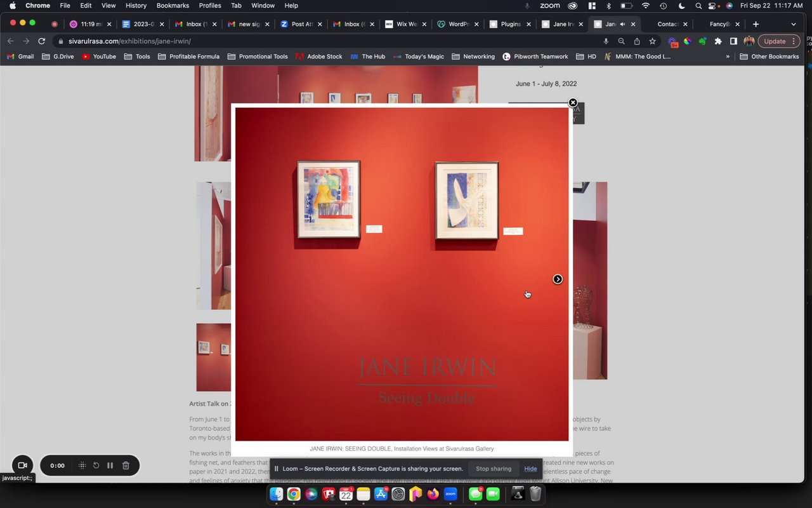Viewport: 812px width, 508px height.
Task: Open Firefox from the dock
Action: (x=433, y=493)
